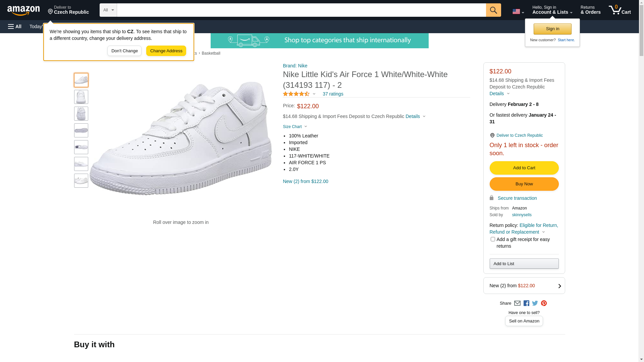Viewport: 644px width, 362px height.
Task: Click Add to Cart button
Action: pos(524,168)
